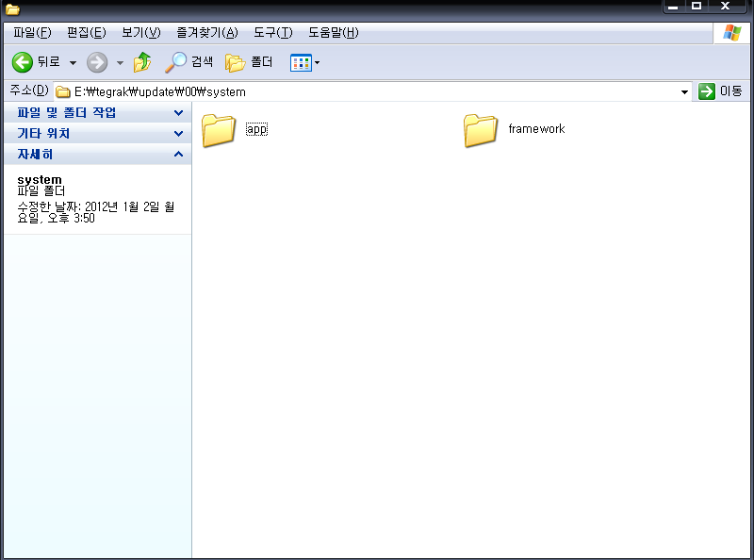
Task: Expand the Other Places panel
Action: (178, 134)
